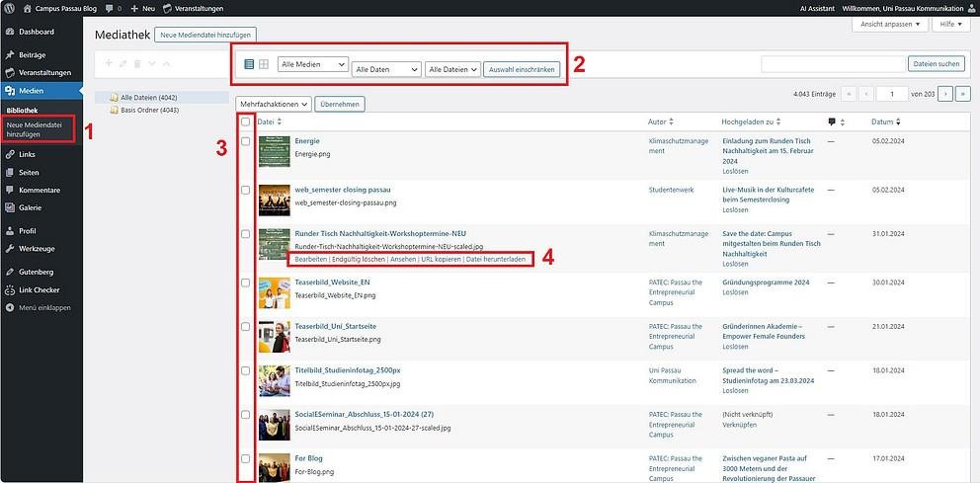Image resolution: width=980 pixels, height=483 pixels.
Task: Click Neue Mediendatei hinzufügen button beside Mediathek
Action: (205, 35)
